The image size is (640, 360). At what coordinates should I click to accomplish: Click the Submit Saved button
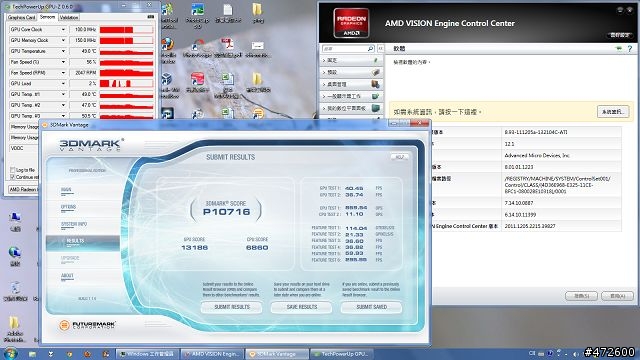pyautogui.click(x=371, y=307)
